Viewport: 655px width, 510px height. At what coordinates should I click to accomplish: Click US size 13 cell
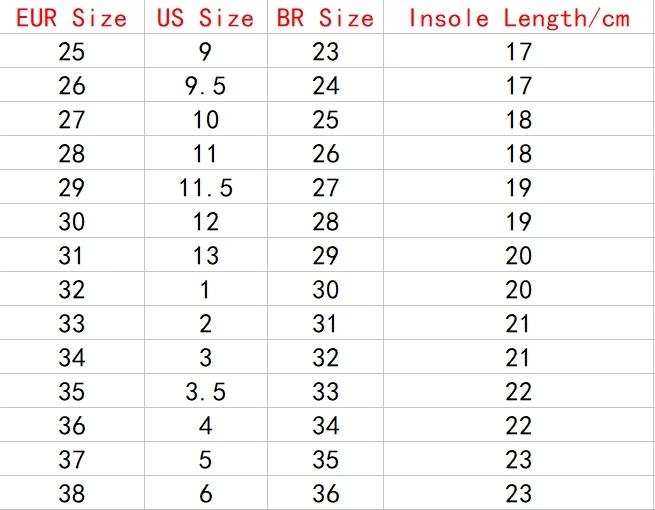[206, 255]
